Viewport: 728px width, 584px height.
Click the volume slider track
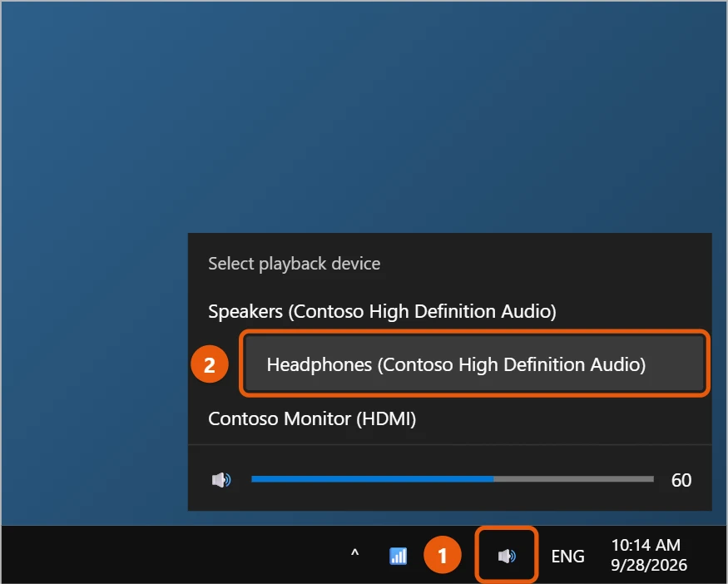point(453,479)
